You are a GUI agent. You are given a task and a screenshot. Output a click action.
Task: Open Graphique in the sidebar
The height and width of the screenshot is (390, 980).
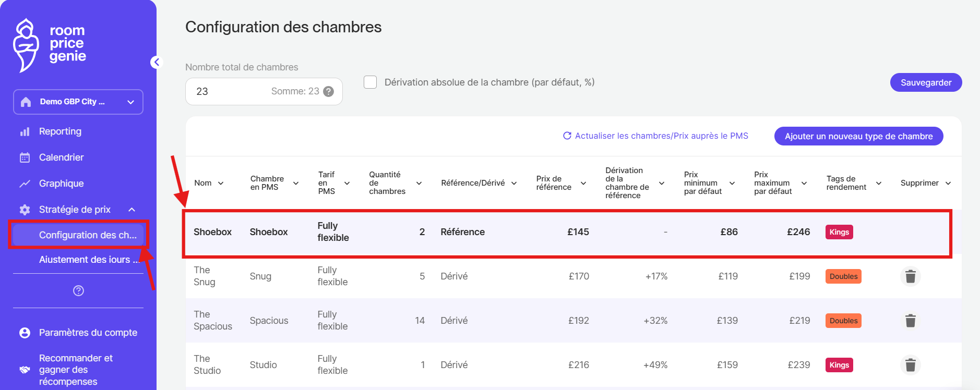point(61,184)
